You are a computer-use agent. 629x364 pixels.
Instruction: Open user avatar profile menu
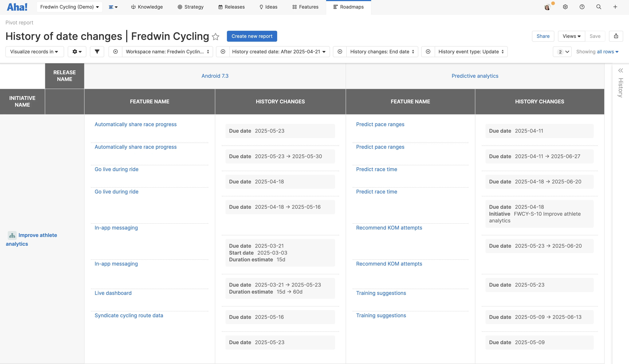(x=547, y=7)
